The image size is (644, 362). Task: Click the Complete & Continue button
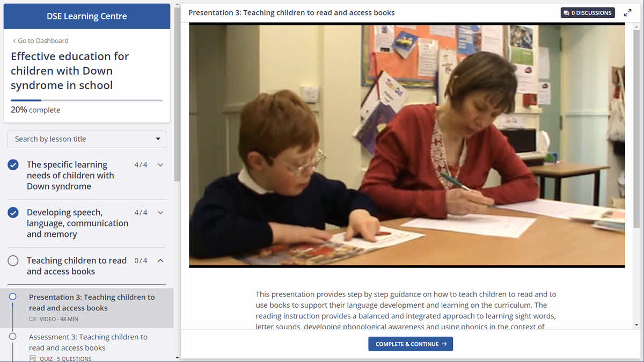(411, 344)
